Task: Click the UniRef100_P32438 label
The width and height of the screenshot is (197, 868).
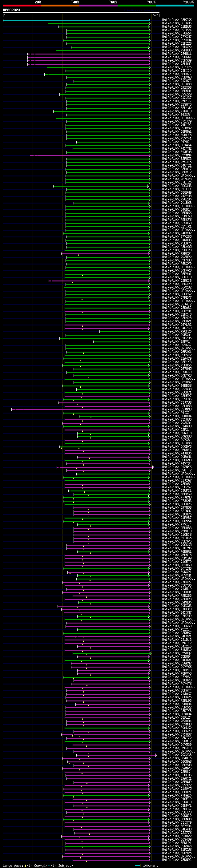Action: pos(177,389)
